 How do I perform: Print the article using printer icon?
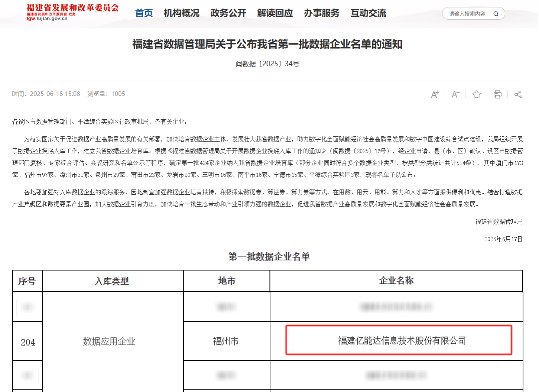click(497, 94)
